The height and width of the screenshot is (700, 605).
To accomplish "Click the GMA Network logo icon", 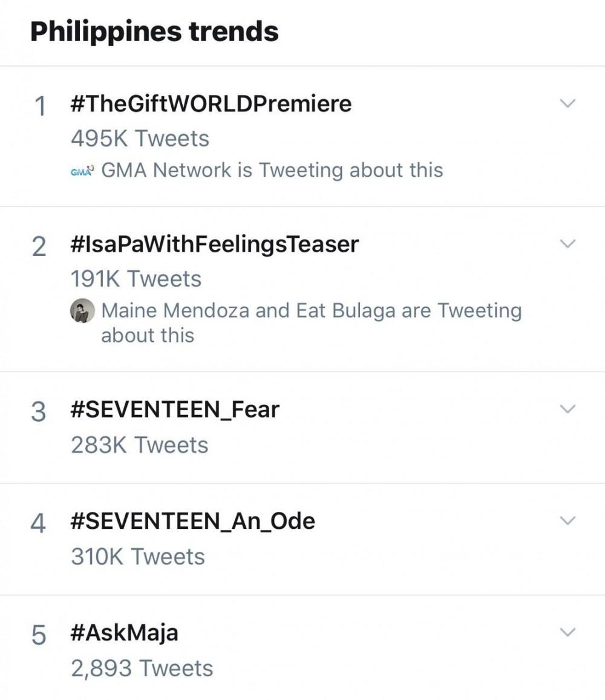I will tap(83, 171).
